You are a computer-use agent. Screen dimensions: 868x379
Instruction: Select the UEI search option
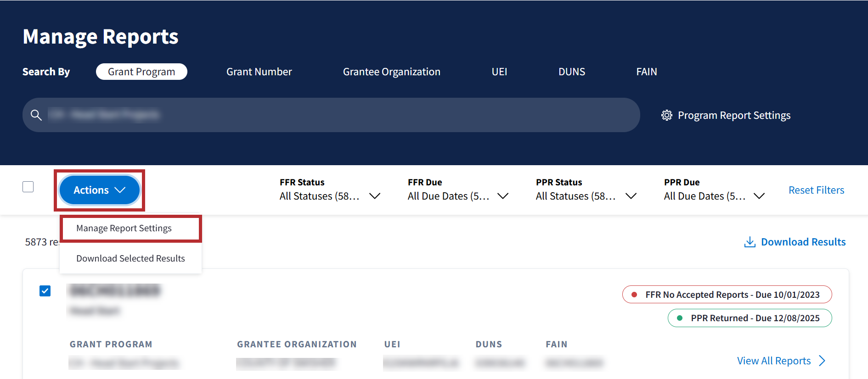499,72
